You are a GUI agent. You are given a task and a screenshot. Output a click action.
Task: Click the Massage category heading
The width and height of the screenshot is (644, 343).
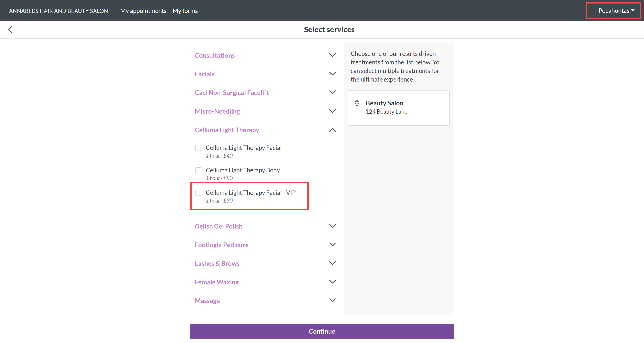(x=207, y=301)
